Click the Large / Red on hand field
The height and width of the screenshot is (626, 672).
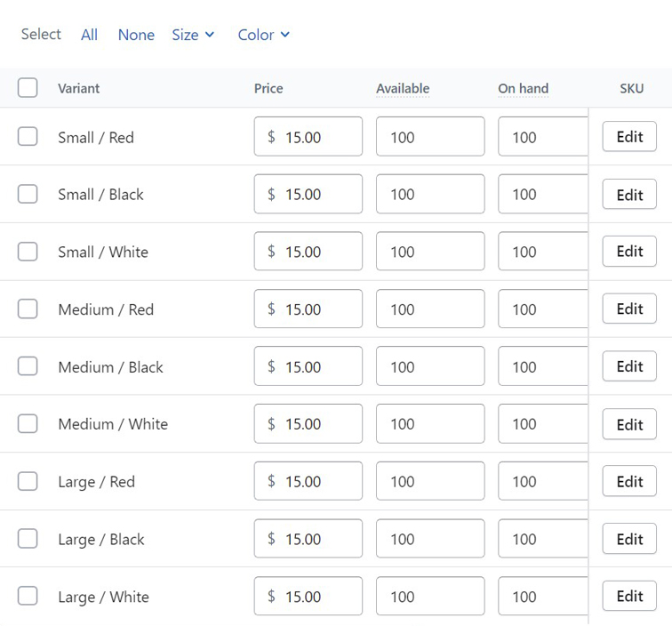(542, 481)
